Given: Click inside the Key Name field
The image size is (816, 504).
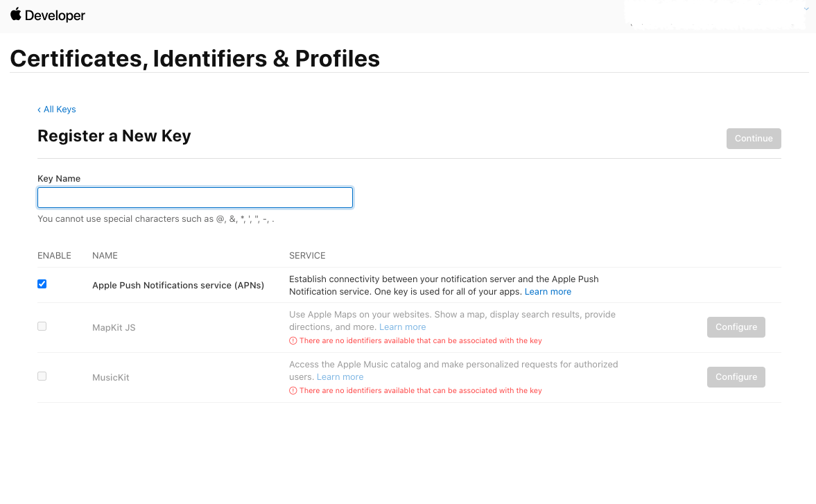Looking at the screenshot, I should tap(194, 197).
